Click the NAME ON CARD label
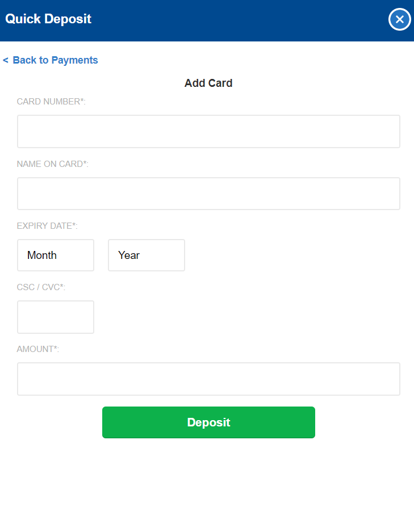Screen dimensions: 414x532 point(53,164)
